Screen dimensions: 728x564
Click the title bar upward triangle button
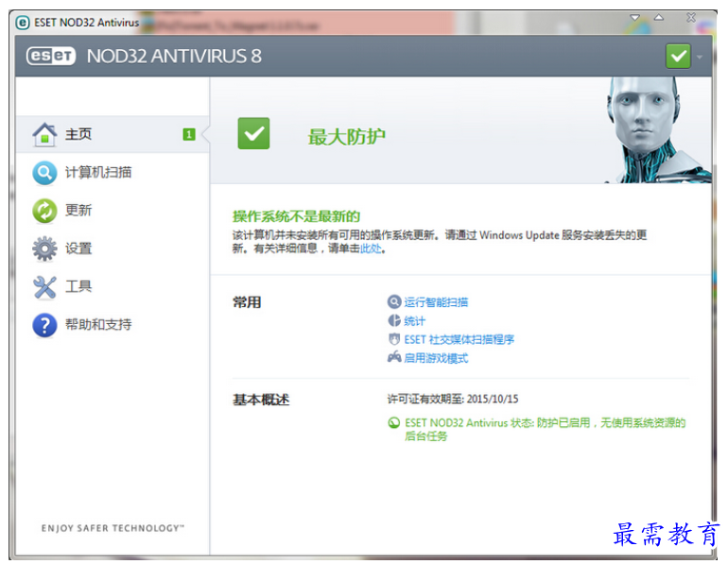[x=659, y=18]
